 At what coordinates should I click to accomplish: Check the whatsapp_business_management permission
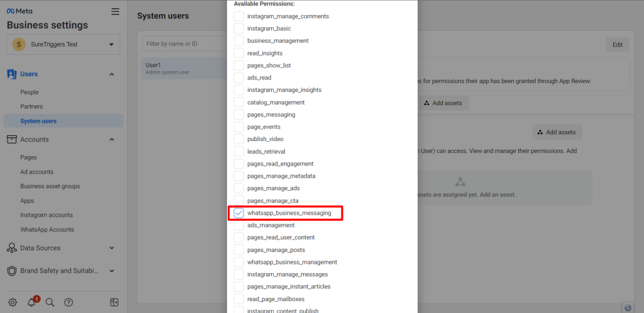(x=239, y=262)
